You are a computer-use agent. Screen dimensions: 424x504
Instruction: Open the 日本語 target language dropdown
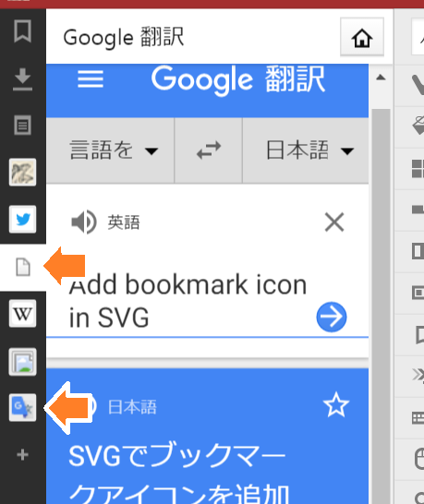coord(306,150)
